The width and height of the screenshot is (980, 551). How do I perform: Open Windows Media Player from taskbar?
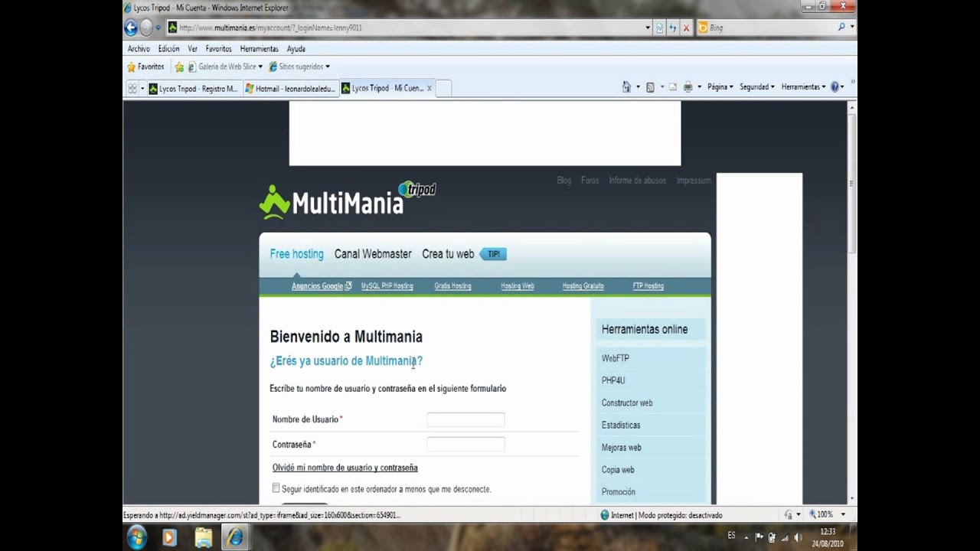click(x=169, y=538)
